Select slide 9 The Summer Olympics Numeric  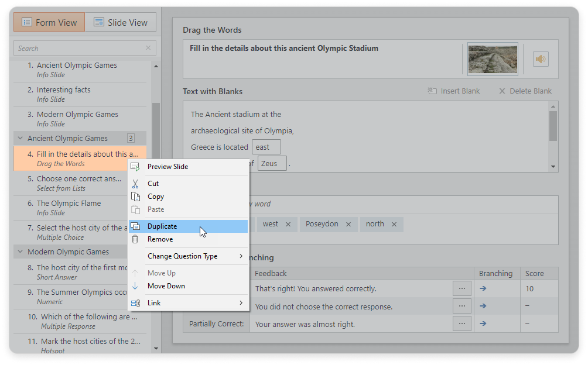click(x=71, y=297)
